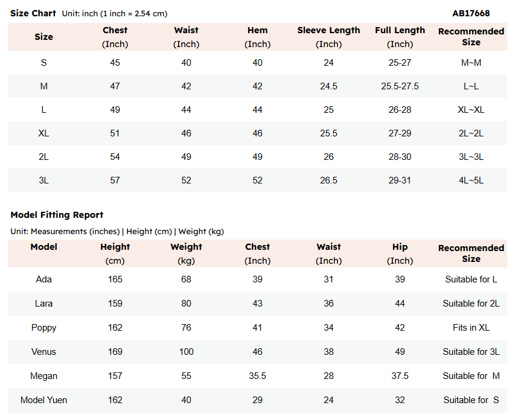Click model name Venus
The image size is (518, 420).
(43, 352)
